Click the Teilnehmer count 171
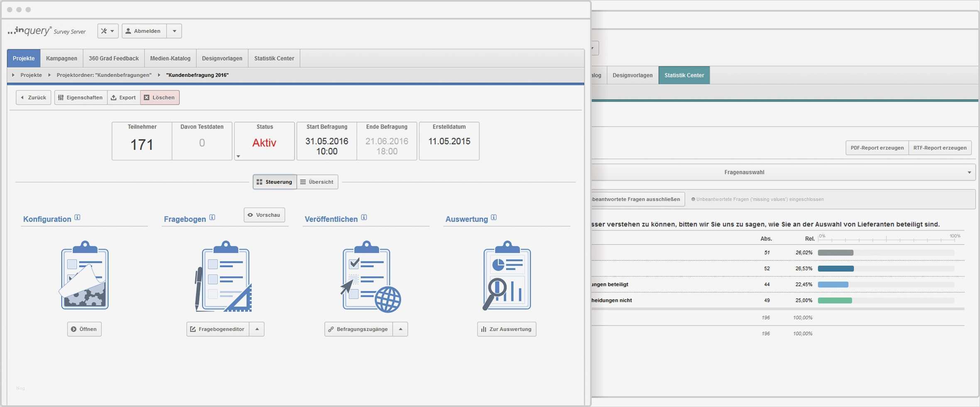Screen dimensions: 980x407 click(x=142, y=145)
